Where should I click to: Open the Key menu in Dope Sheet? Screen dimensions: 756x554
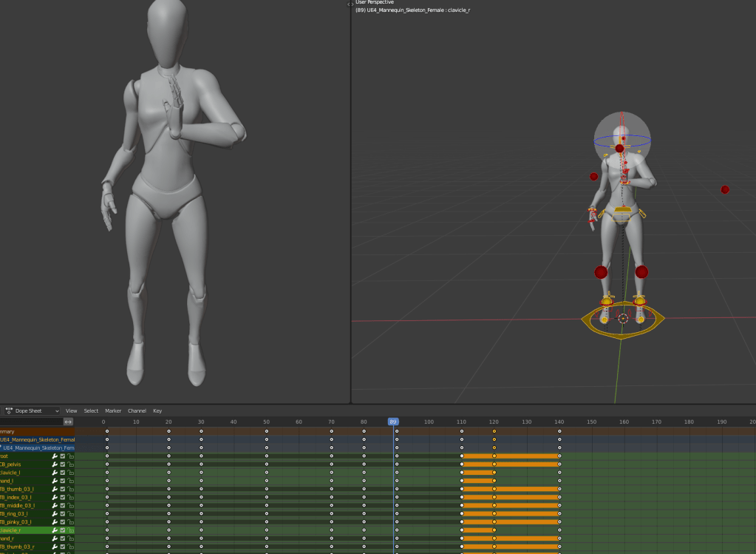tap(157, 411)
